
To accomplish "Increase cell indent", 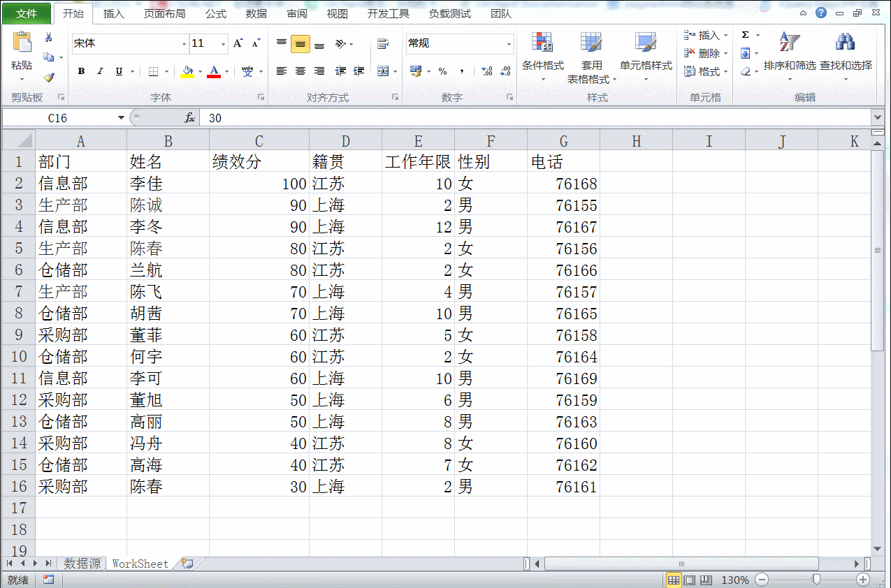I will [x=359, y=71].
